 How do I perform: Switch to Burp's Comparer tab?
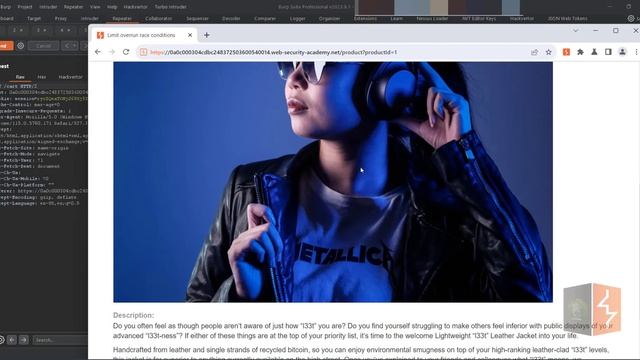coord(265,18)
